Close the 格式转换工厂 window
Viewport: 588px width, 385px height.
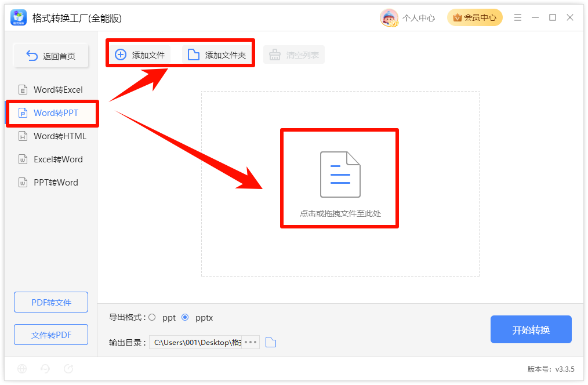click(x=570, y=17)
